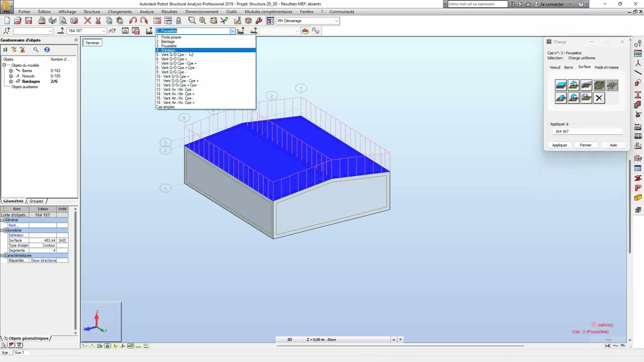This screenshot has width=644, height=362.
Task: Switch to the Groupes tab
Action: [x=36, y=201]
